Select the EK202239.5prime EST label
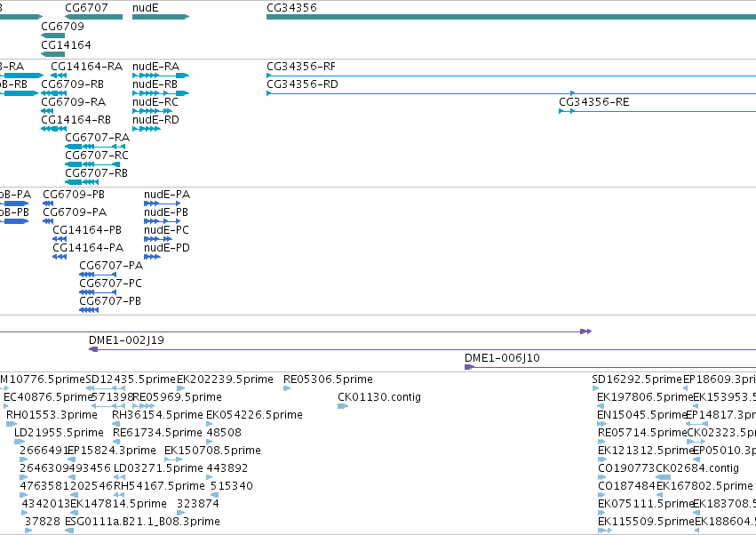The image size is (756, 535). [x=225, y=379]
